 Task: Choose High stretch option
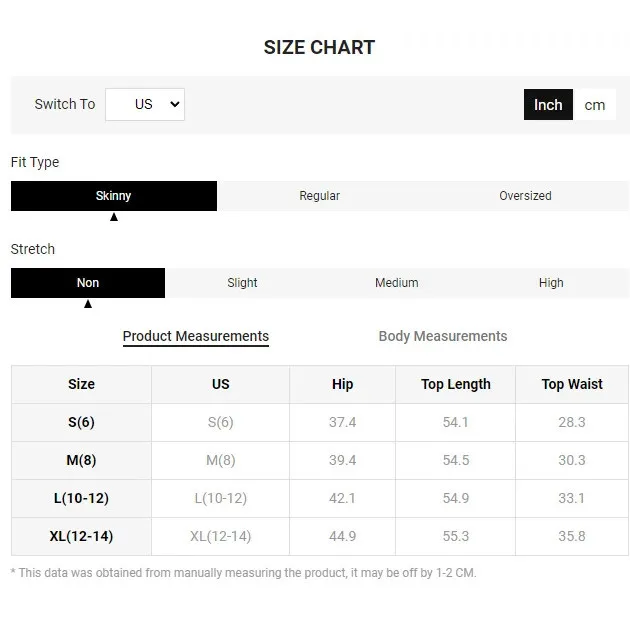pos(551,283)
